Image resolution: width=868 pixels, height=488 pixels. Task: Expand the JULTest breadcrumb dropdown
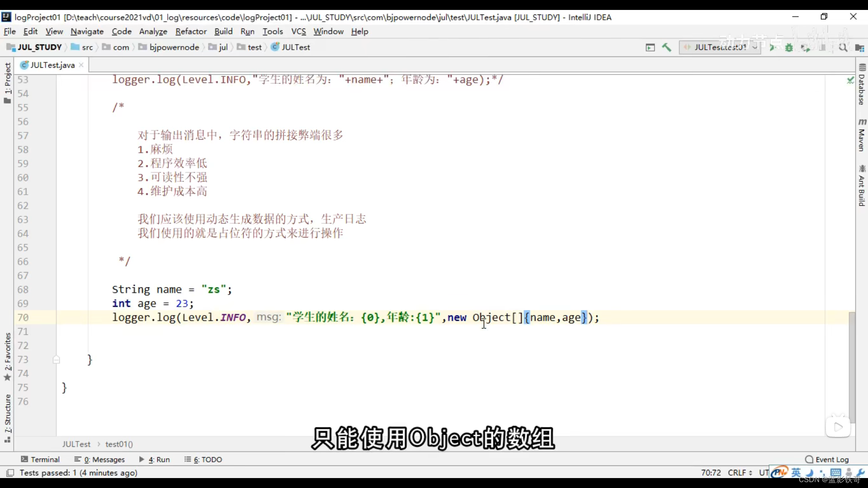[x=294, y=47]
